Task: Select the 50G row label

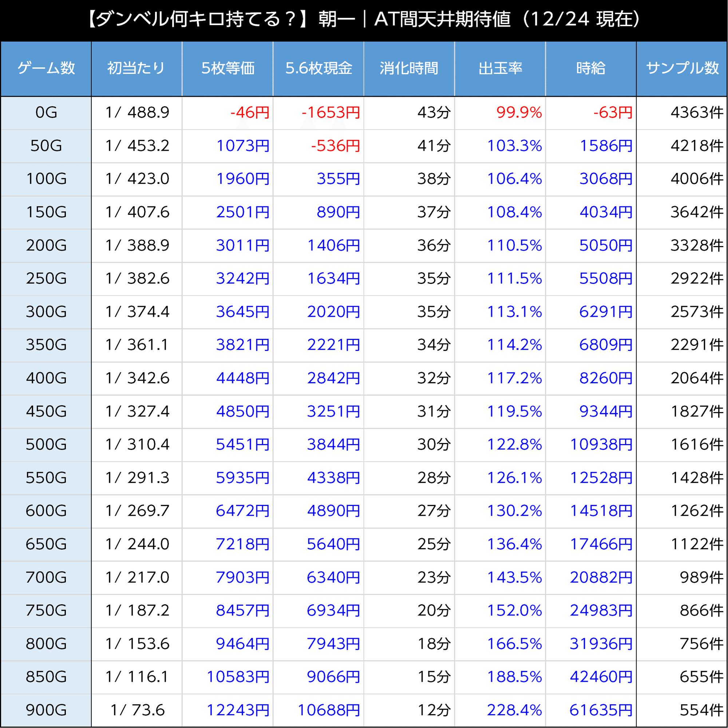Action: pyautogui.click(x=46, y=146)
